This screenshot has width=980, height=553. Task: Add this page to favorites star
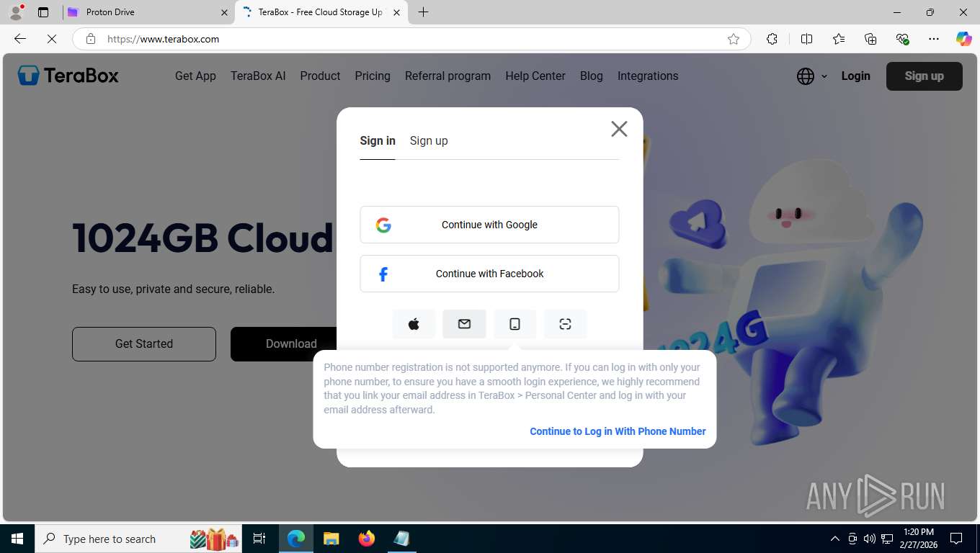click(x=734, y=39)
